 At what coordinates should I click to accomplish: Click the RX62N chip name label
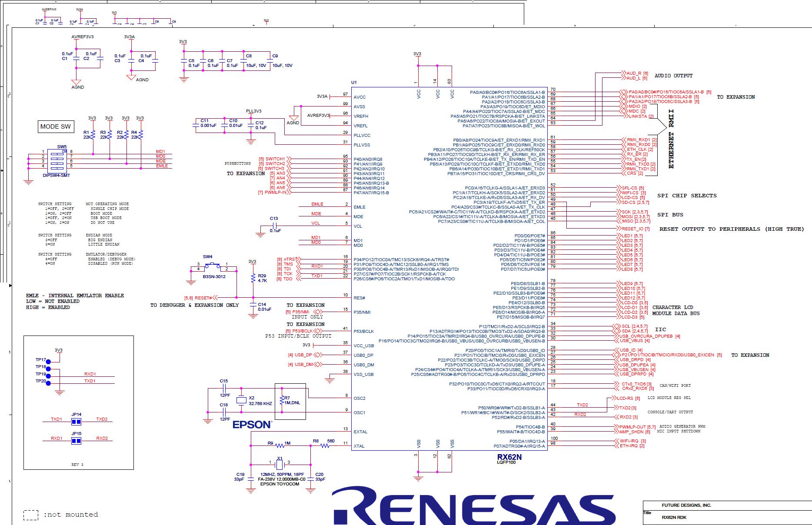[509, 457]
